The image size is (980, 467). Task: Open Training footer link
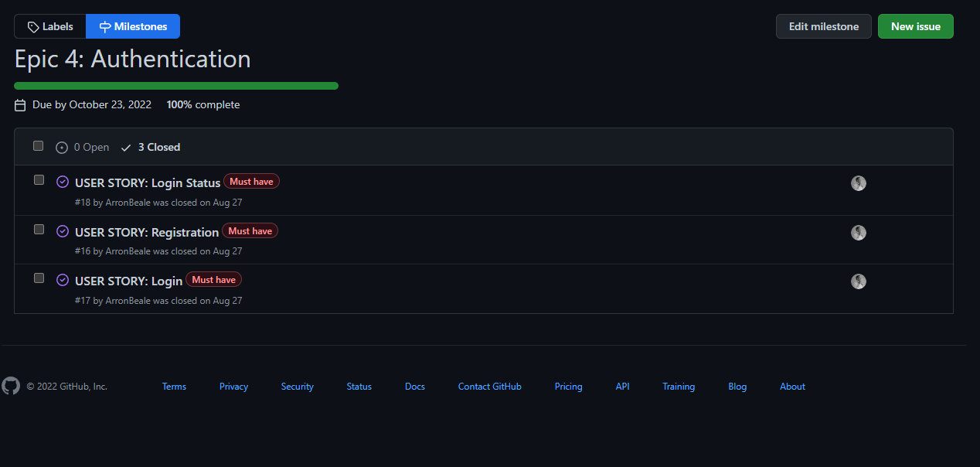click(679, 387)
